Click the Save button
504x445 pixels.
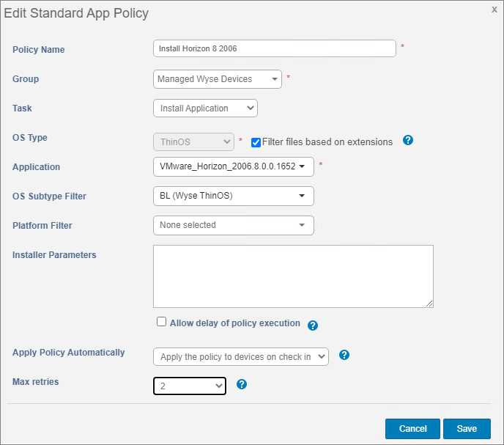click(x=467, y=429)
